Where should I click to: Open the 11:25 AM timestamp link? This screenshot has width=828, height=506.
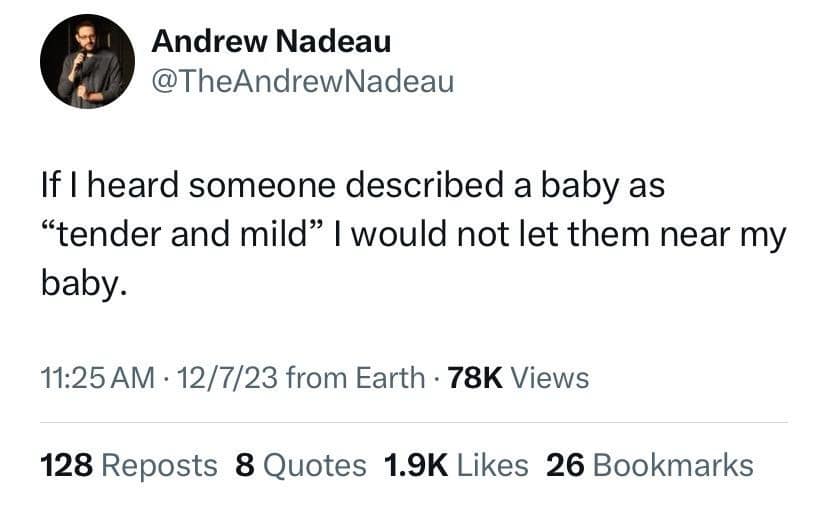pos(97,378)
